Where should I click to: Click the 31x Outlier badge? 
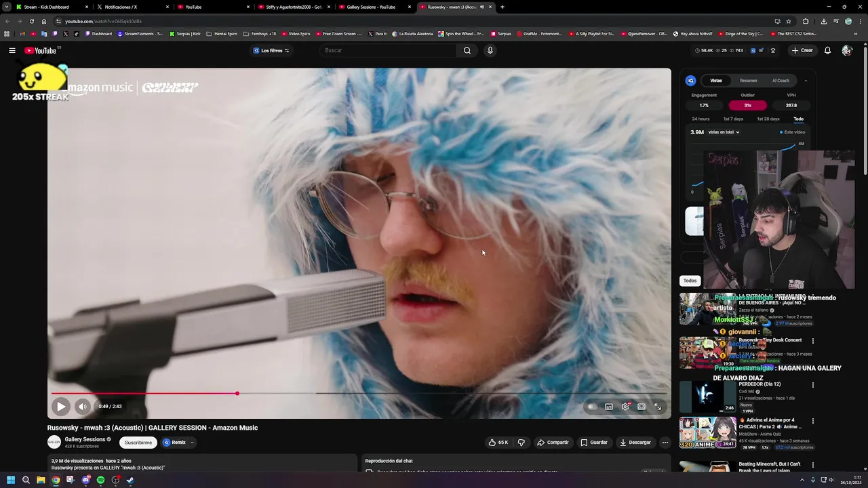click(748, 106)
